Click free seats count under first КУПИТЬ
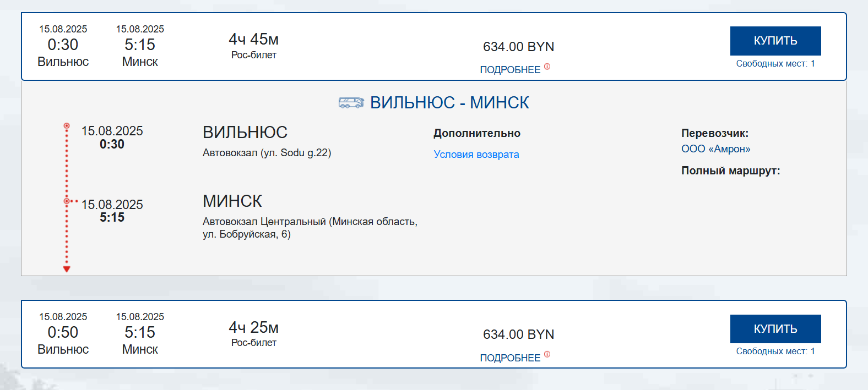The image size is (868, 390). pos(775,64)
